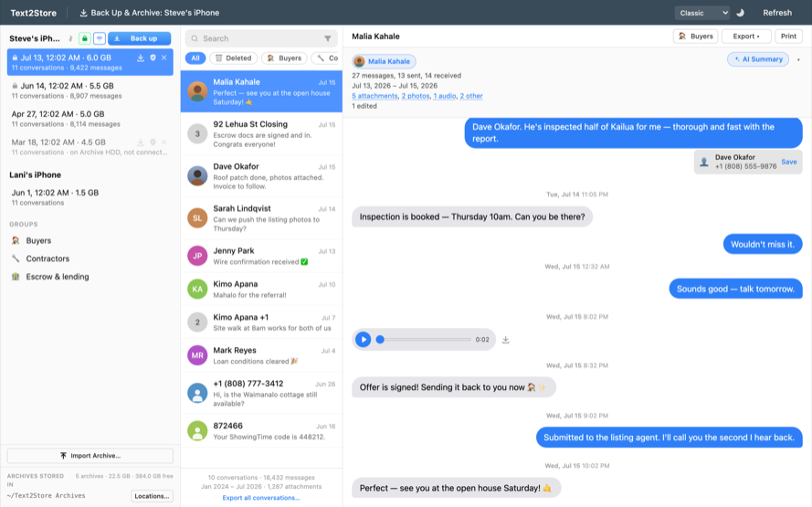This screenshot has width=812, height=507.
Task: Open the Dave Okafor conversation
Action: pos(261,176)
